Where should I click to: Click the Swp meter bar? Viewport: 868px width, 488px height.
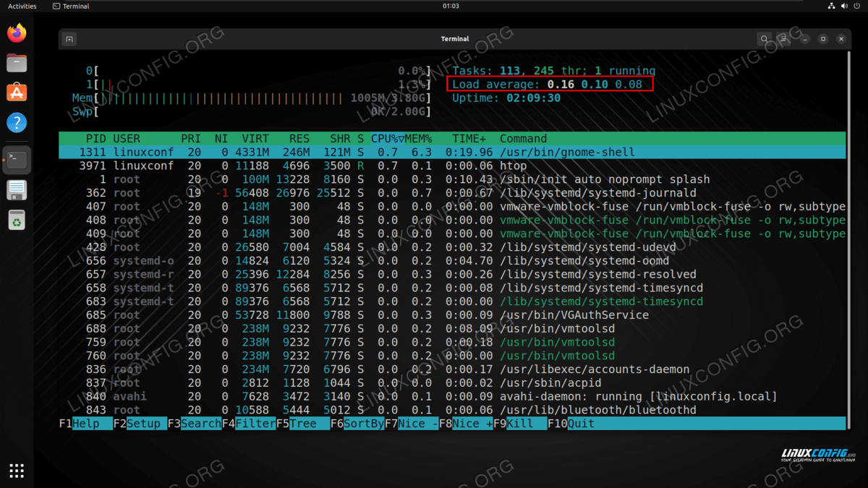[x=252, y=112]
